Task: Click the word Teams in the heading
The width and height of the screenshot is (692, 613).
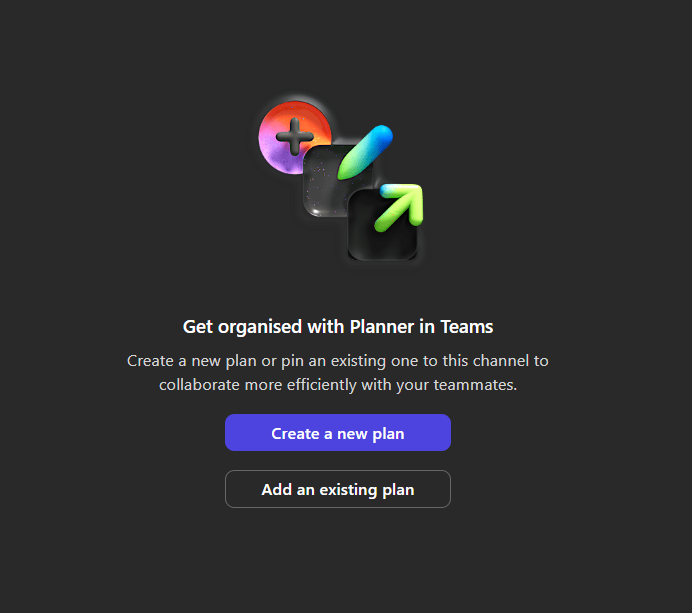Action: click(x=469, y=326)
